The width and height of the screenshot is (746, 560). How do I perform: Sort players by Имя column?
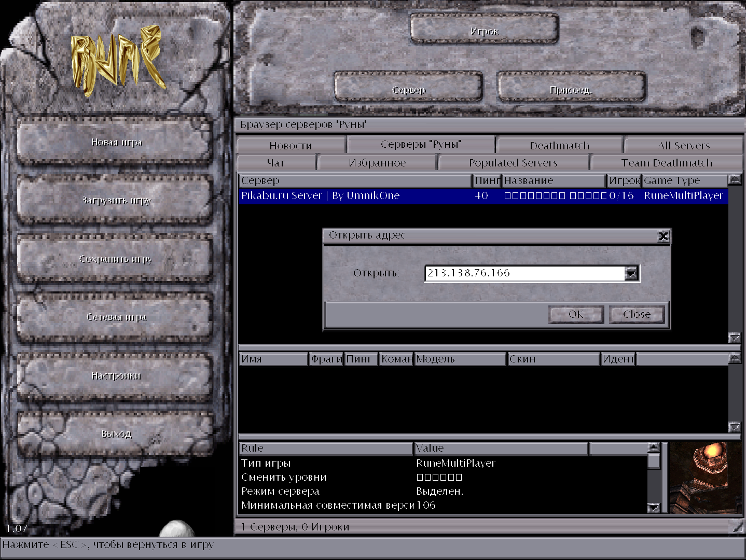(x=273, y=359)
